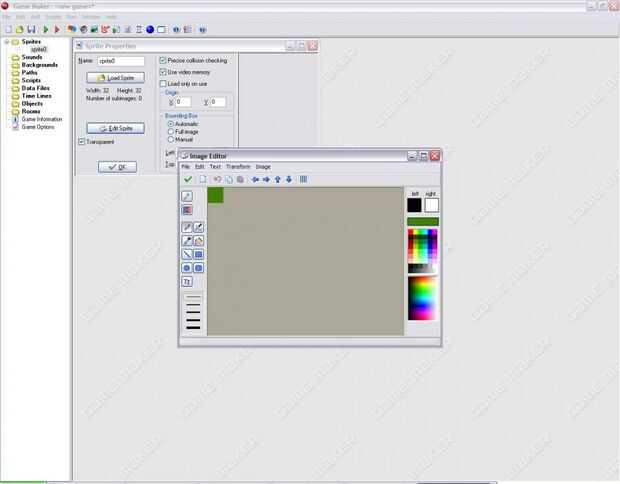Image resolution: width=620 pixels, height=484 pixels.
Task: Shift image down with the down arrow icon
Action: click(x=289, y=180)
